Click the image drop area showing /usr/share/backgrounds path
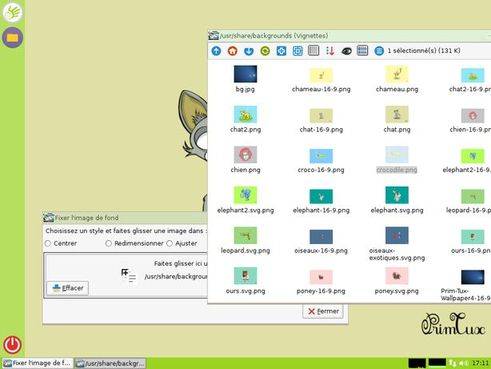This screenshot has height=369, width=491. [x=127, y=275]
